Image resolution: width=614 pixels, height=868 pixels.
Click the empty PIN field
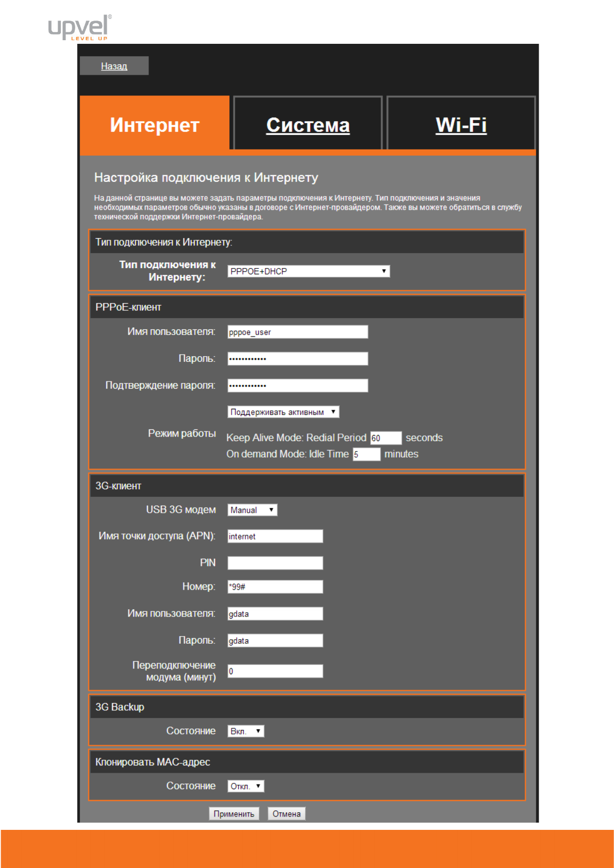coord(275,563)
